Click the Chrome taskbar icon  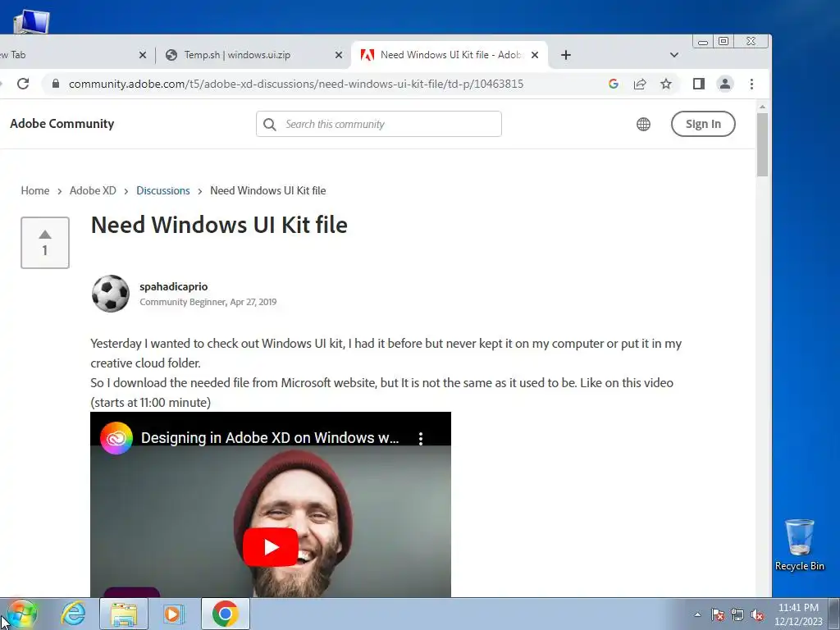point(225,614)
